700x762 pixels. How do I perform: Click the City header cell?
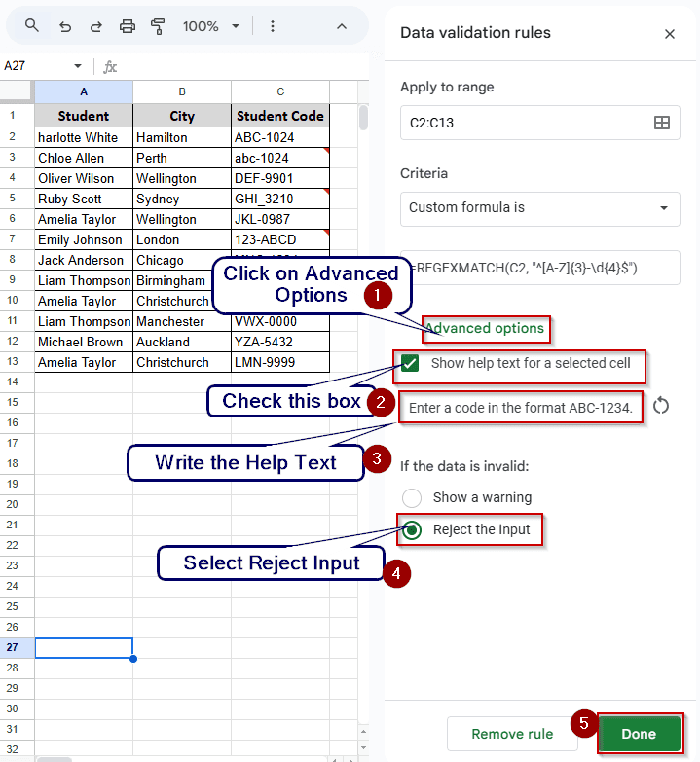pyautogui.click(x=182, y=116)
